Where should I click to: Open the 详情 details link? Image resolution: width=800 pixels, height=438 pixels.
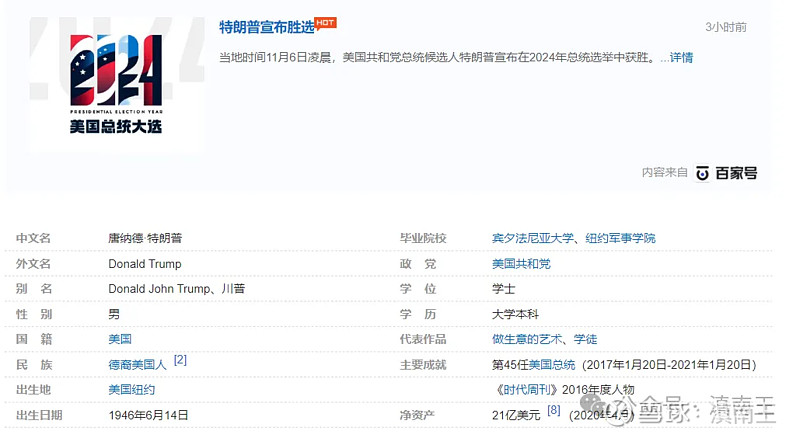click(x=682, y=58)
